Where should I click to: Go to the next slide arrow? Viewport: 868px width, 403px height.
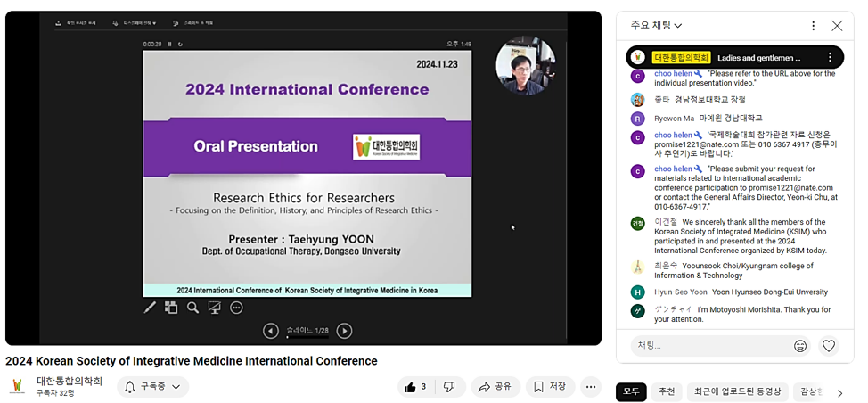tap(344, 332)
